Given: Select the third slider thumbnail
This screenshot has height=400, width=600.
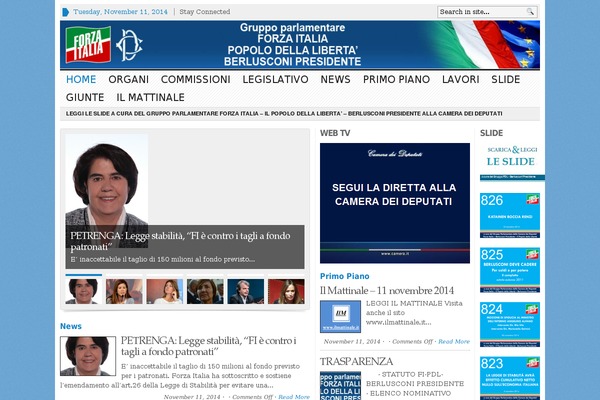Looking at the screenshot, I should [x=165, y=291].
